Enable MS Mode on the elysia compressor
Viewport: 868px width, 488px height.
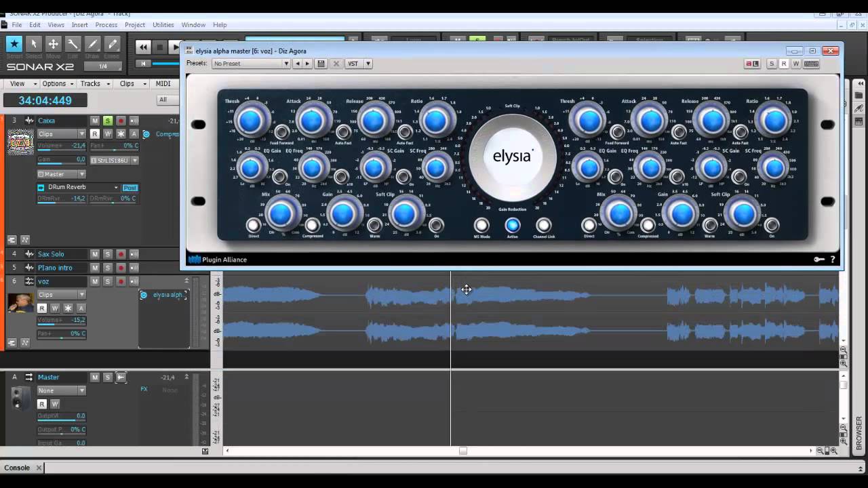coord(481,225)
